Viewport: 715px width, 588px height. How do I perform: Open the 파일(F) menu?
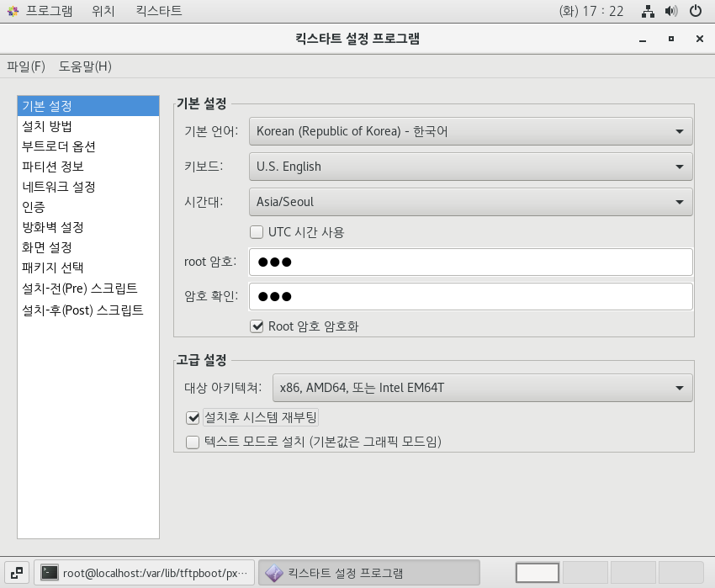(26, 66)
